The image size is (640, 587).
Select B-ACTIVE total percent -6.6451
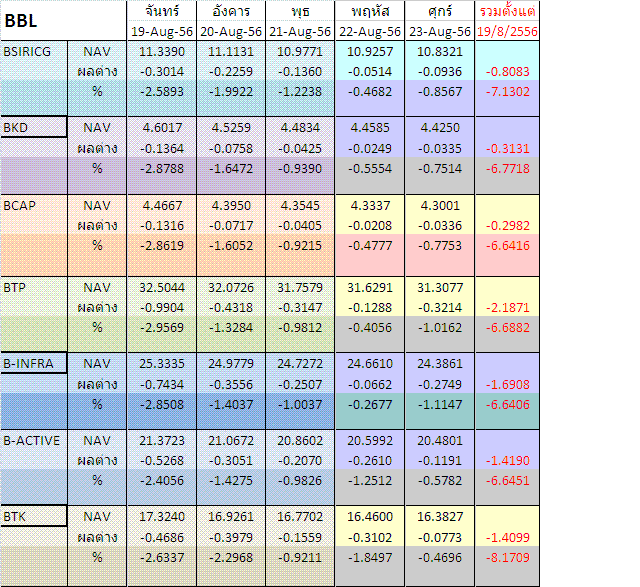tap(507, 480)
